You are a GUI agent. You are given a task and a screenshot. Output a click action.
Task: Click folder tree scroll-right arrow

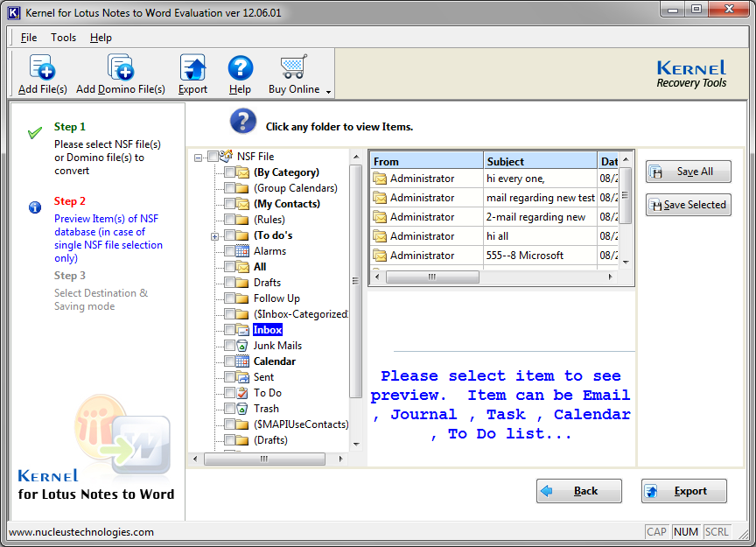click(341, 459)
